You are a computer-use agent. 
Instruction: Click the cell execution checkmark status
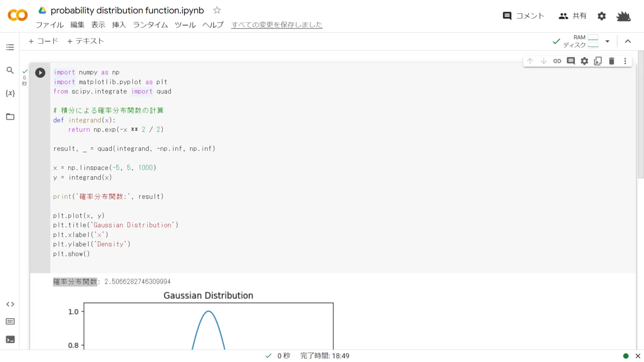tap(24, 72)
